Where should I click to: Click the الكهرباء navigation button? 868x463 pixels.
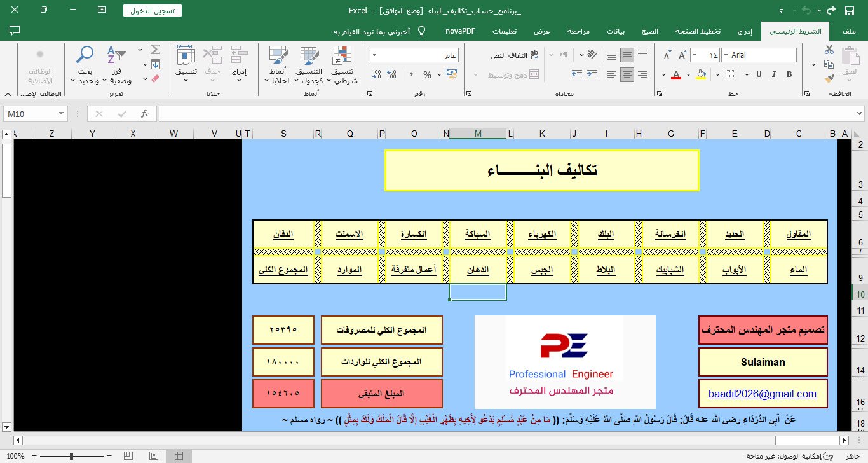[542, 234]
